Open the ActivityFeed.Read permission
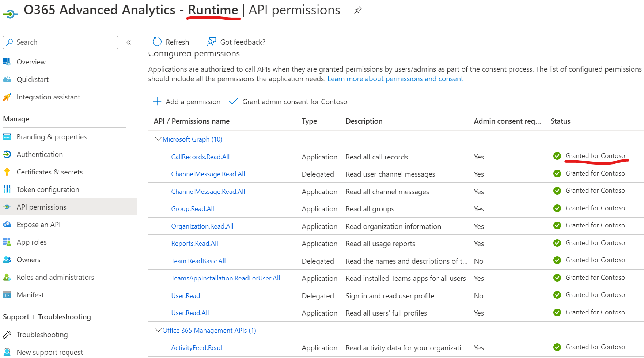This screenshot has height=358, width=644. click(x=197, y=348)
